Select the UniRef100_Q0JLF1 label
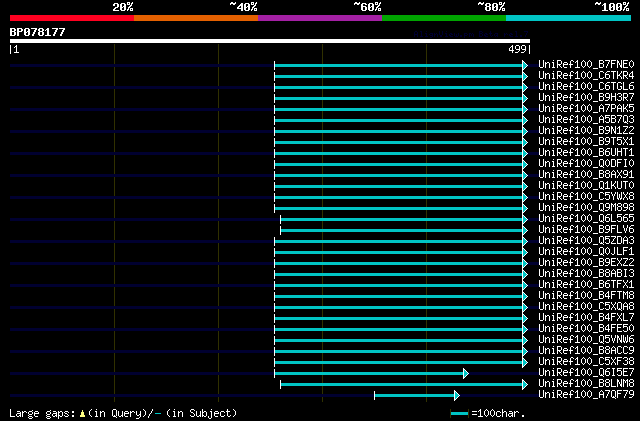 (586, 252)
